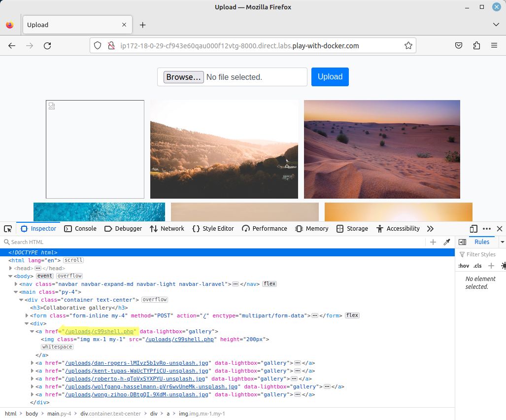The image size is (506, 420).
Task: Open the Extensions puzzle icon
Action: click(476, 45)
